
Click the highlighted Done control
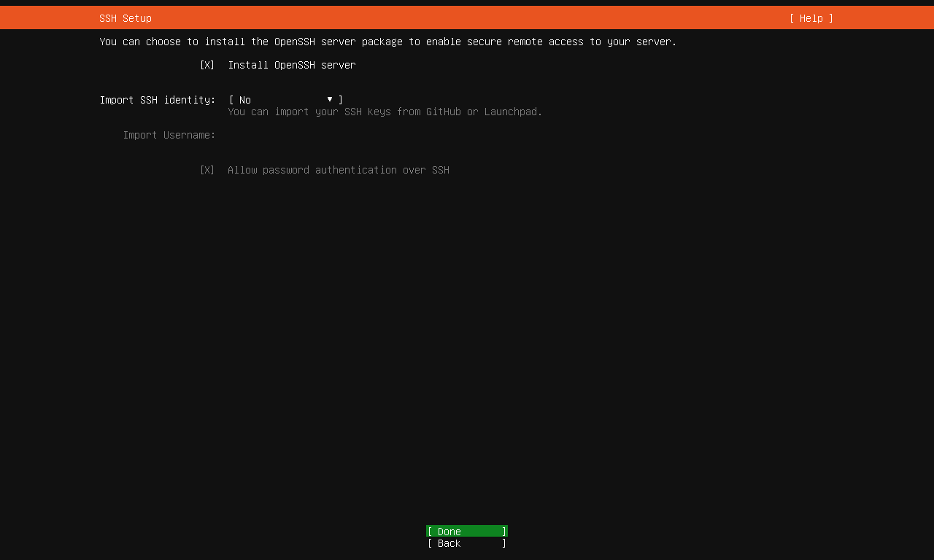[466, 531]
